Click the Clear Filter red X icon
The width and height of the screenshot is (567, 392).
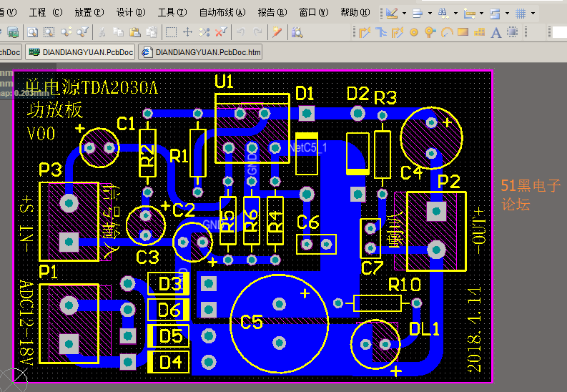pyautogui.click(x=221, y=32)
